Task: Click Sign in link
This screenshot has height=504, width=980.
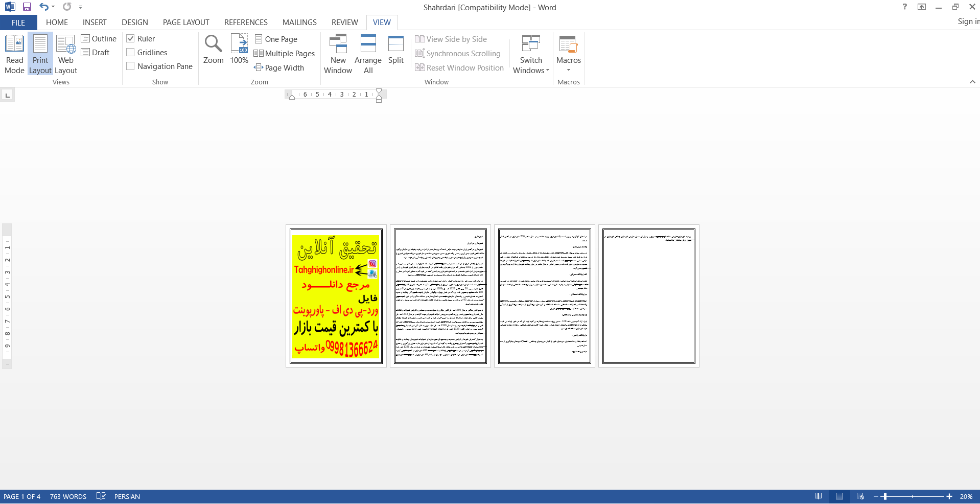Action: tap(968, 21)
